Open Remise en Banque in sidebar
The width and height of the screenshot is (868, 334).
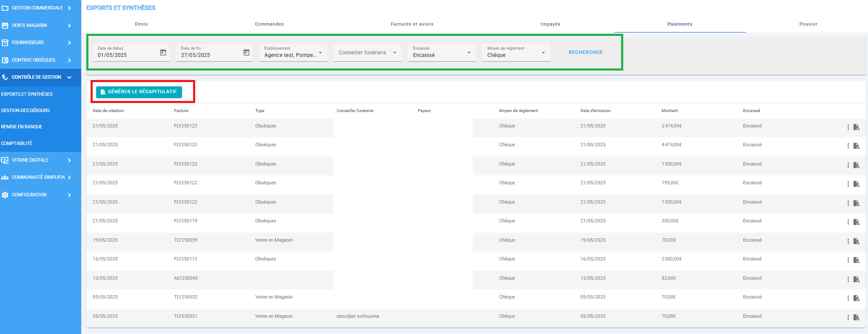pyautogui.click(x=21, y=127)
